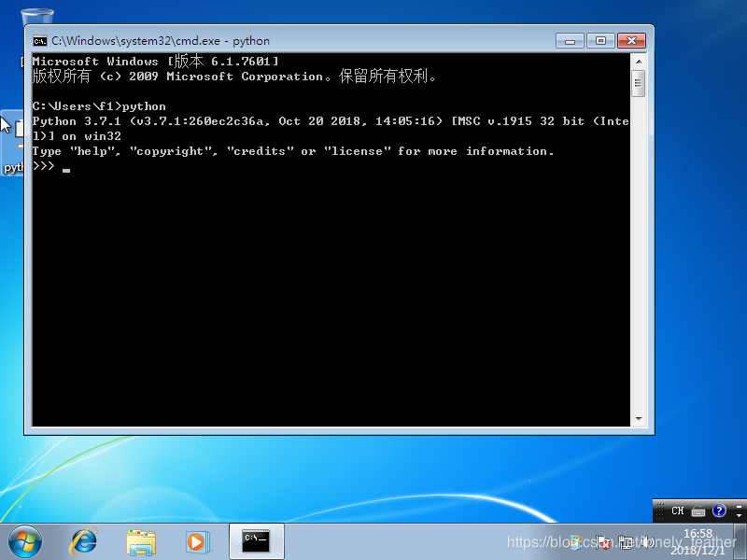
Task: Select the cmd.exe taskbar button
Action: [x=256, y=541]
